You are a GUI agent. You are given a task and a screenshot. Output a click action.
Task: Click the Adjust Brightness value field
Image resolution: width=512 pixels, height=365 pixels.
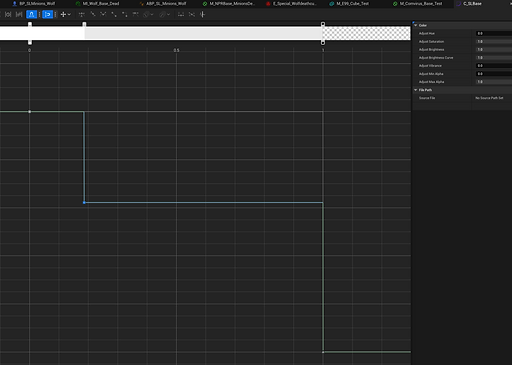tap(494, 49)
